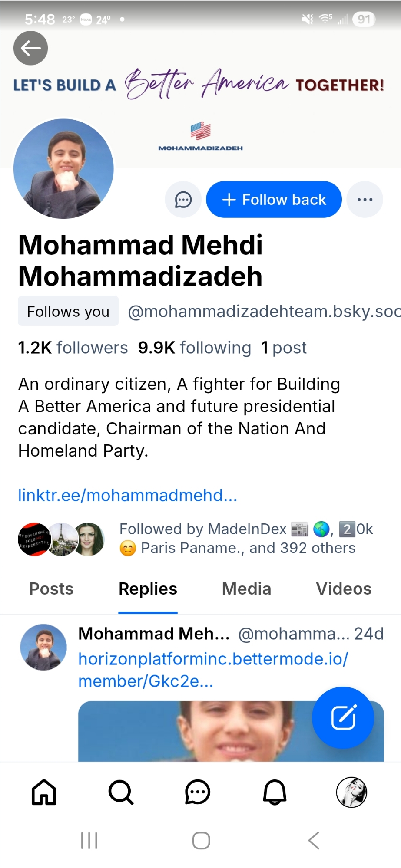Image resolution: width=401 pixels, height=868 pixels.
Task: Open the compose new post button
Action: 343,717
